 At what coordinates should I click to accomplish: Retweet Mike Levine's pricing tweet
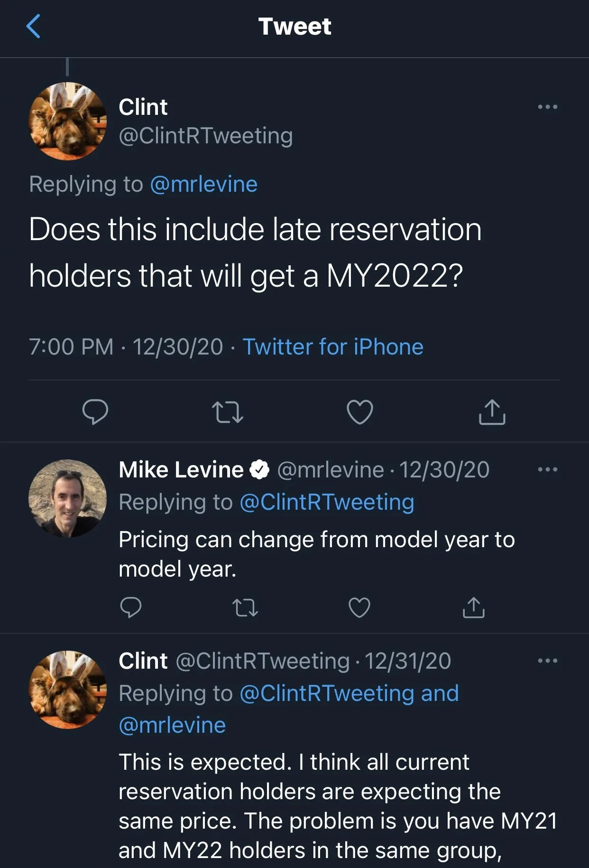246,607
